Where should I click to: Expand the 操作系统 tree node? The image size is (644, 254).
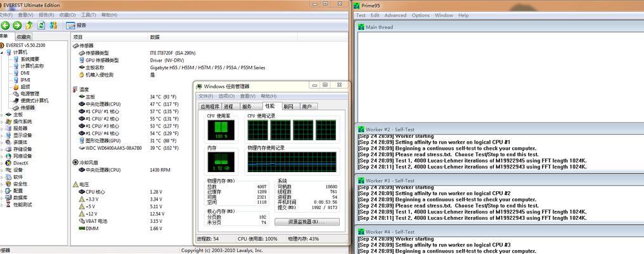pyautogui.click(x=2, y=121)
